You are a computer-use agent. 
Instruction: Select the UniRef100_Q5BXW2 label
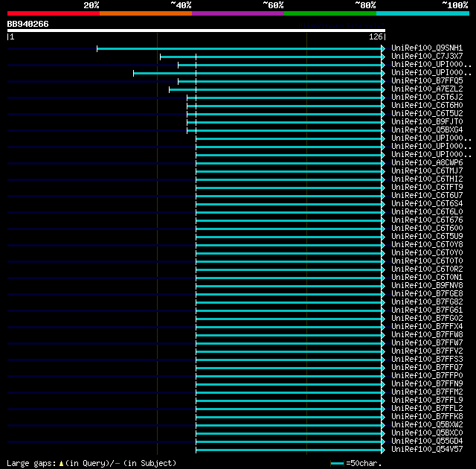pyautogui.click(x=427, y=425)
